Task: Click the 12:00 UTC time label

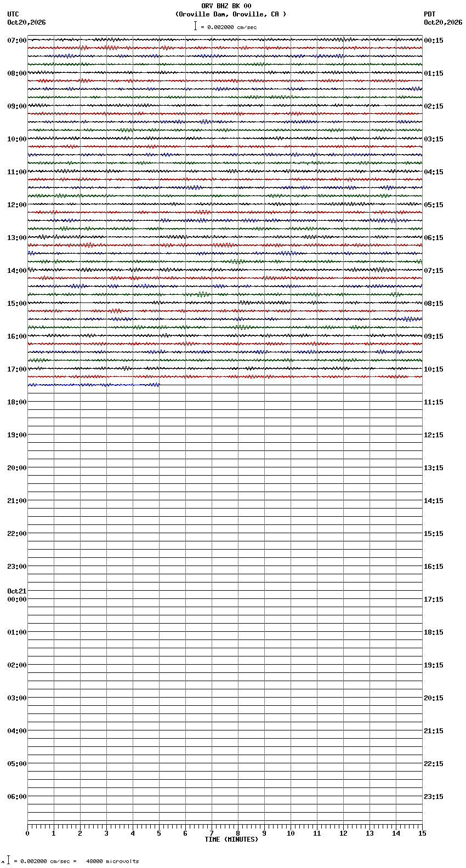Action: [x=17, y=205]
